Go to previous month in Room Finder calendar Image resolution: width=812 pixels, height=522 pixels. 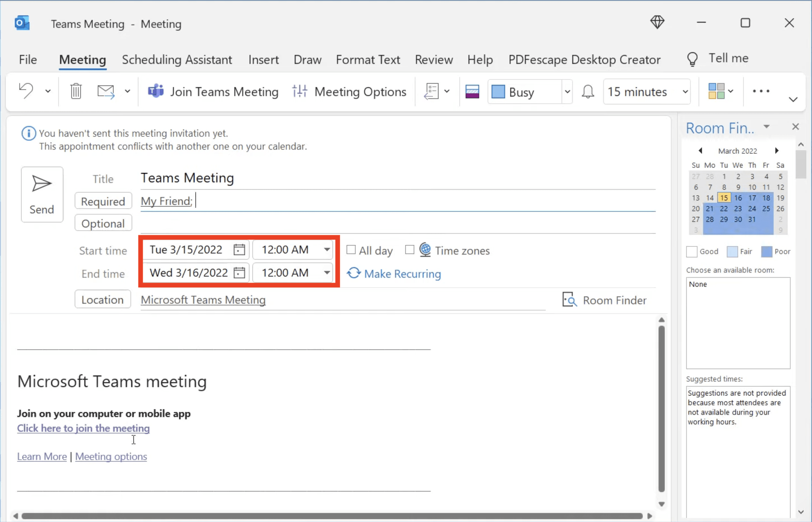(x=700, y=151)
